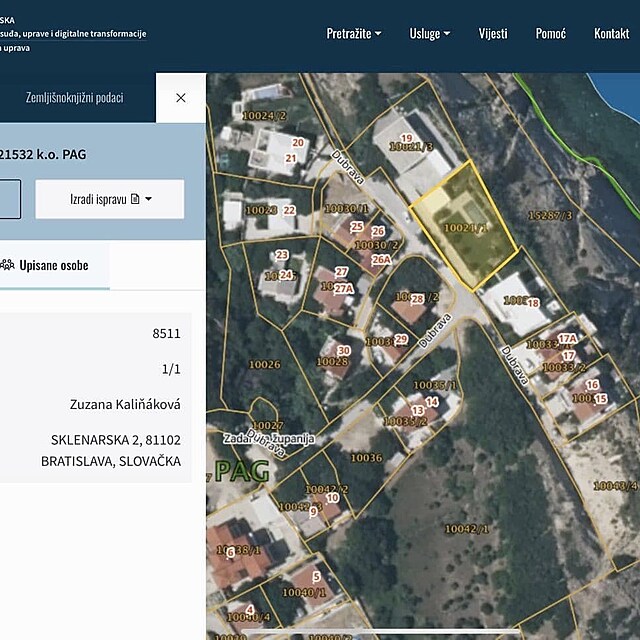Screen dimensions: 640x640
Task: Open the Kontakt link
Action: pyautogui.click(x=611, y=33)
